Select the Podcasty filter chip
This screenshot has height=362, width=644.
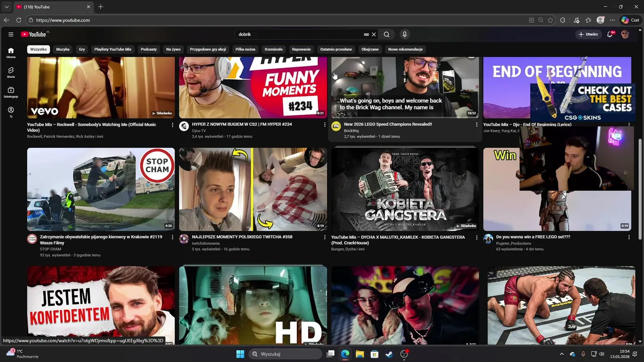pyautogui.click(x=149, y=49)
